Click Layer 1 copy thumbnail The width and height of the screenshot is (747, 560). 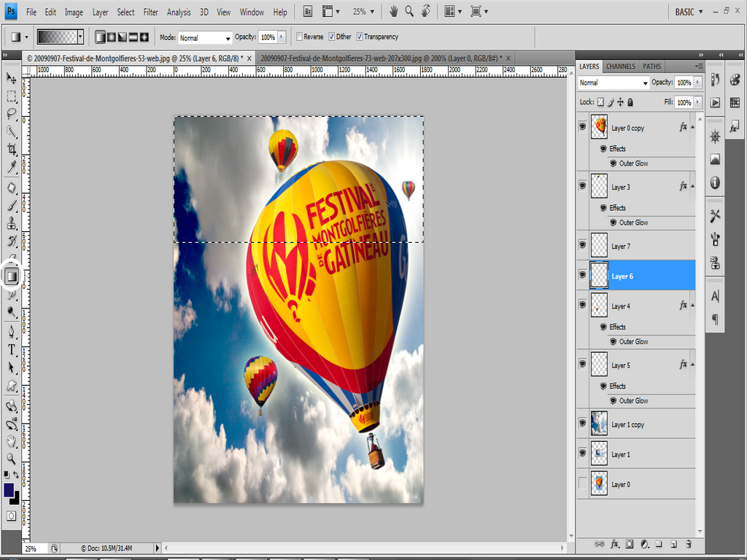[599, 424]
